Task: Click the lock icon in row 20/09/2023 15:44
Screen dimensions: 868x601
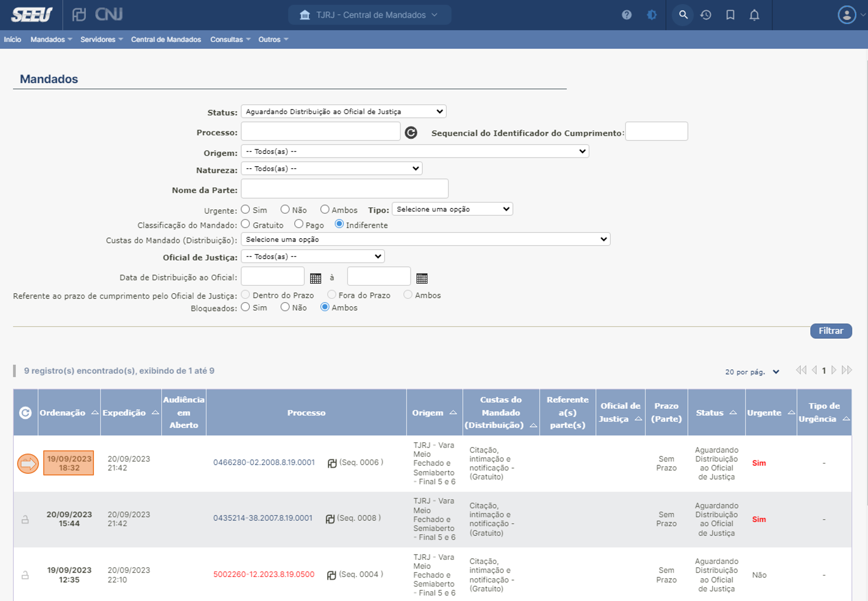Action: point(25,519)
